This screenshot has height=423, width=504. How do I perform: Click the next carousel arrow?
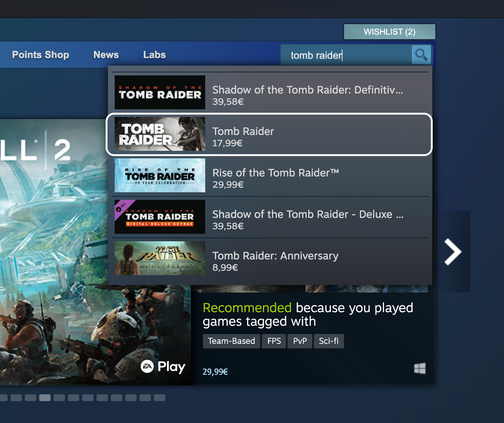coord(453,252)
